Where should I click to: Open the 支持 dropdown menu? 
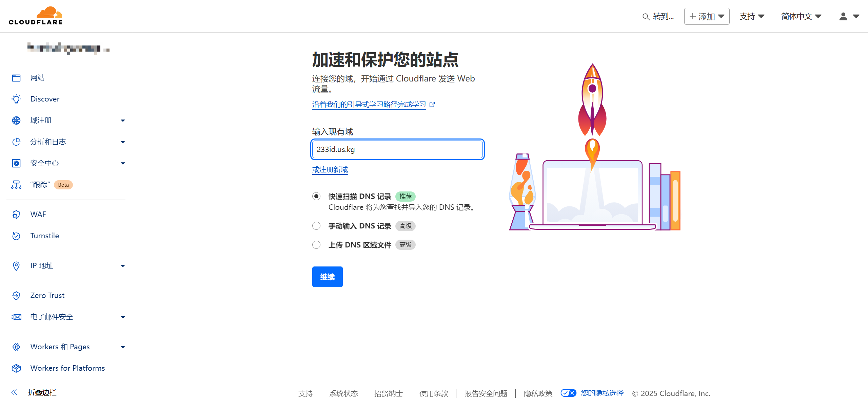[752, 16]
